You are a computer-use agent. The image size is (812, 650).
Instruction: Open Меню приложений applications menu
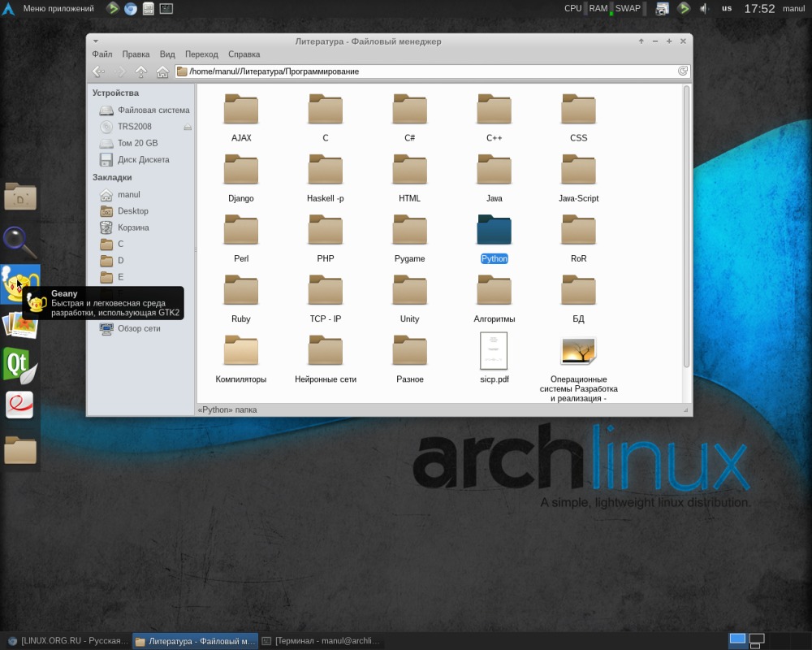[49, 8]
